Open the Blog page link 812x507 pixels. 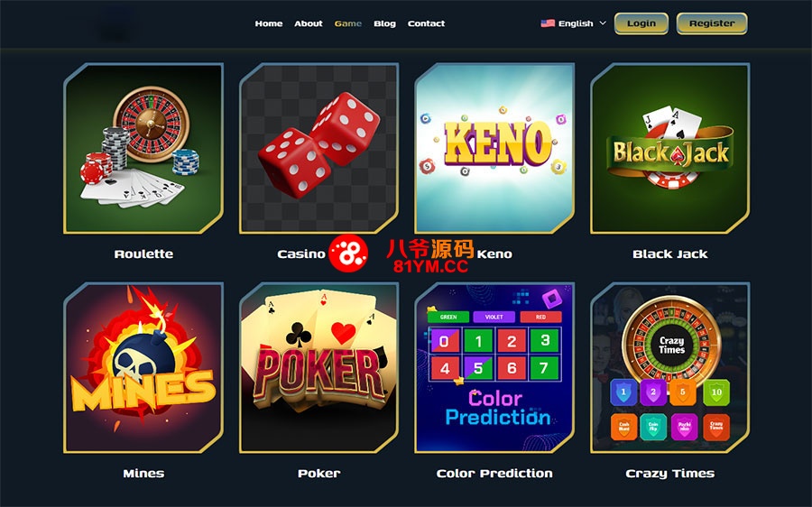click(x=384, y=23)
